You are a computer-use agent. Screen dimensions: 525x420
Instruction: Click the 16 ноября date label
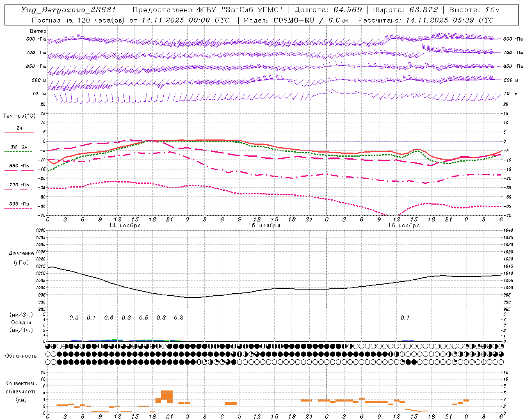pyautogui.click(x=404, y=226)
